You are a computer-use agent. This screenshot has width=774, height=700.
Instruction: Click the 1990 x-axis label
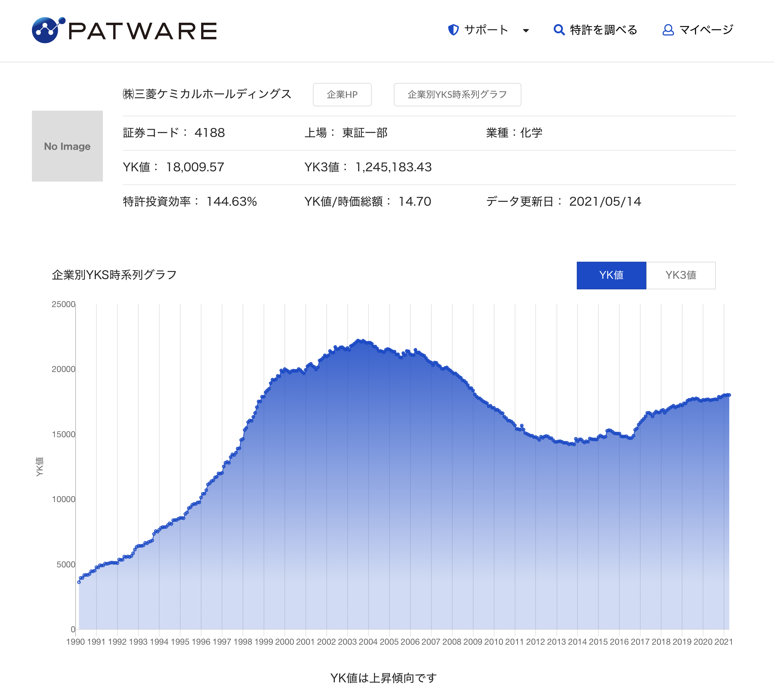(75, 642)
